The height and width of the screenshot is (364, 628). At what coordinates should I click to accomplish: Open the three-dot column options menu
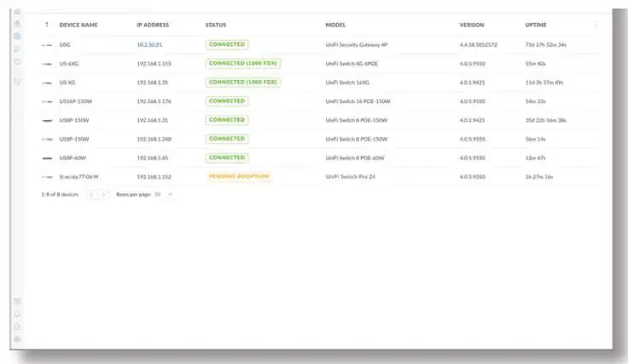pos(596,25)
